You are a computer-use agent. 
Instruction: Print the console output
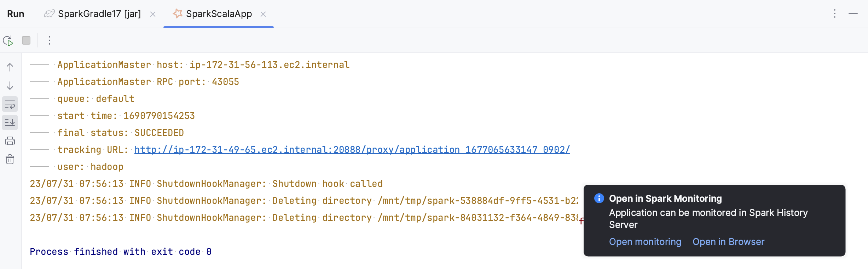click(x=10, y=141)
